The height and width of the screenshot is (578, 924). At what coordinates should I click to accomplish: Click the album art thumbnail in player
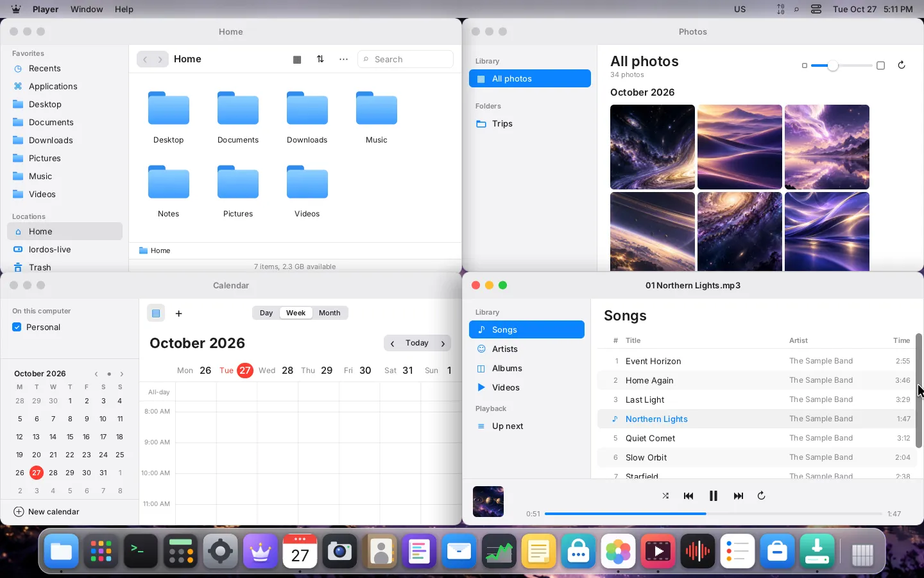pyautogui.click(x=488, y=502)
